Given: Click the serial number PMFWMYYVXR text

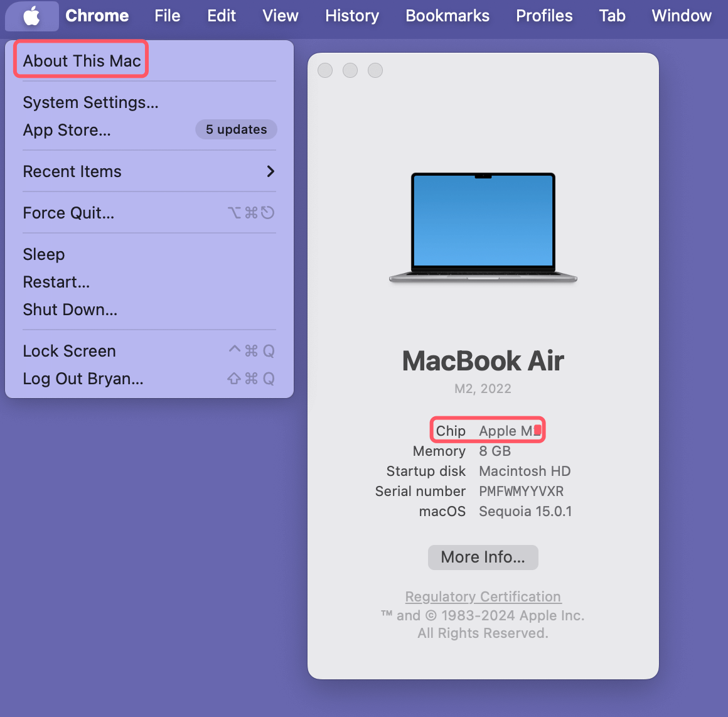Looking at the screenshot, I should [521, 491].
